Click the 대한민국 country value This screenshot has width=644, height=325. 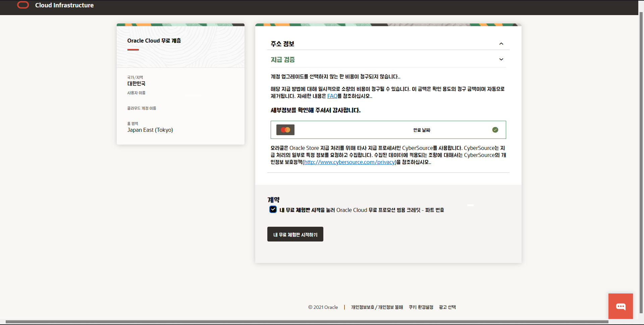tap(136, 84)
